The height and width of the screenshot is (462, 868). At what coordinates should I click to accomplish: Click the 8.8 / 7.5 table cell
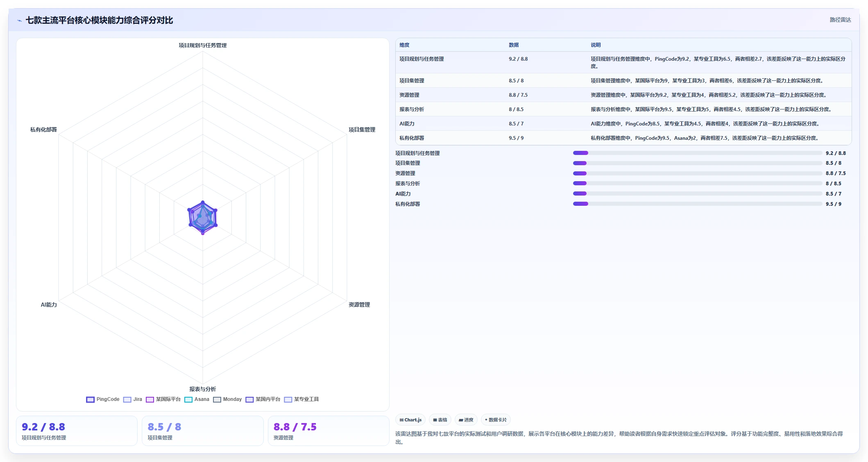[518, 95]
